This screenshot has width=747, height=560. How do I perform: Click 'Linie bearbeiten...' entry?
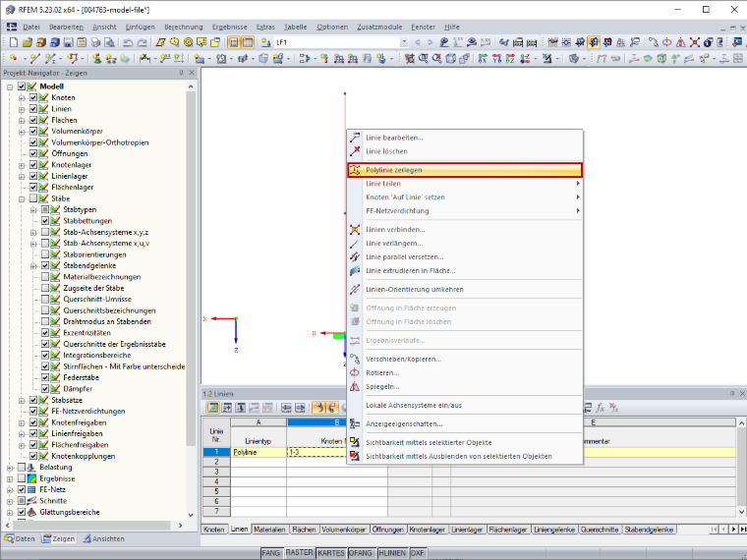[465, 138]
